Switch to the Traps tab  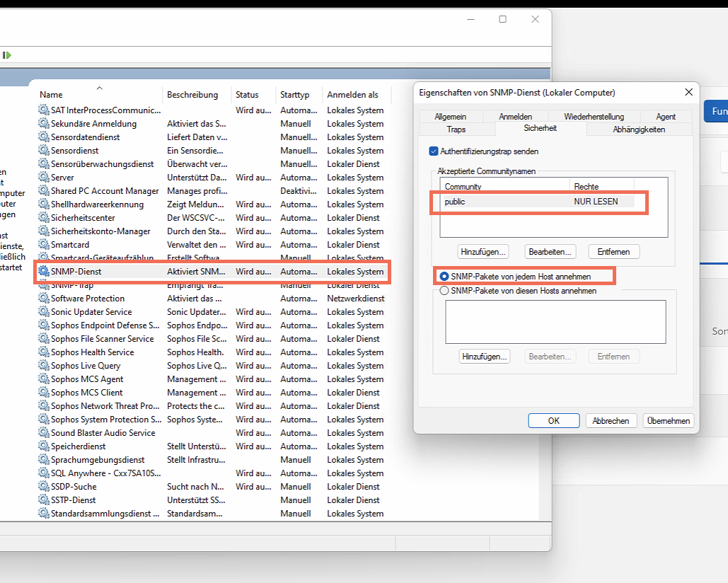coord(456,129)
